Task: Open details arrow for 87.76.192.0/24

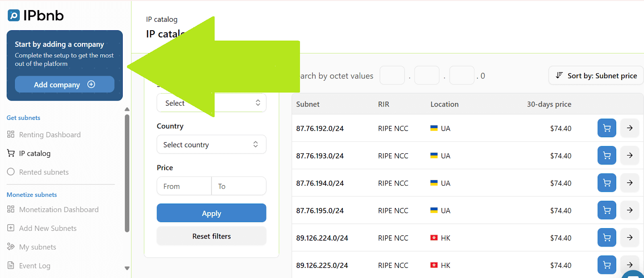Action: tap(630, 128)
